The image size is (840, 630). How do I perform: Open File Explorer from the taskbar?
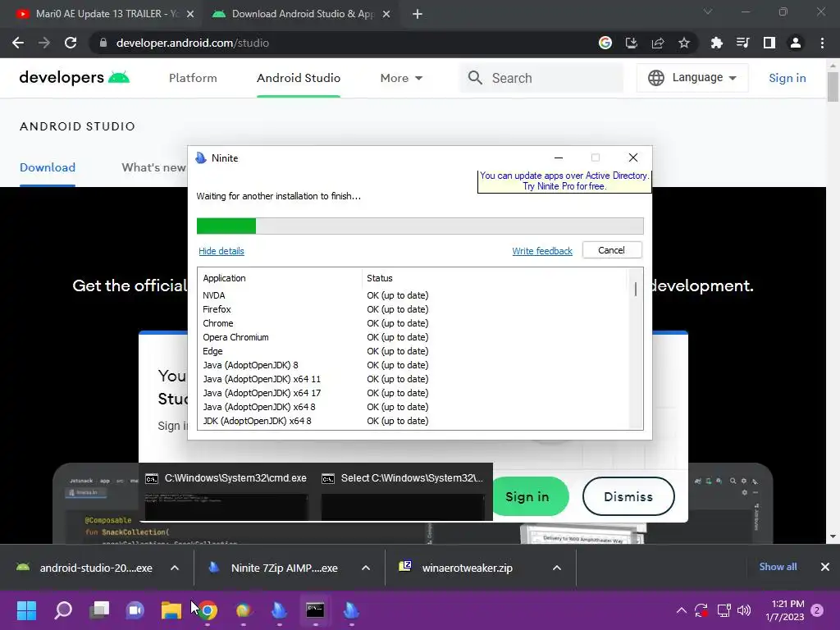pos(171,610)
